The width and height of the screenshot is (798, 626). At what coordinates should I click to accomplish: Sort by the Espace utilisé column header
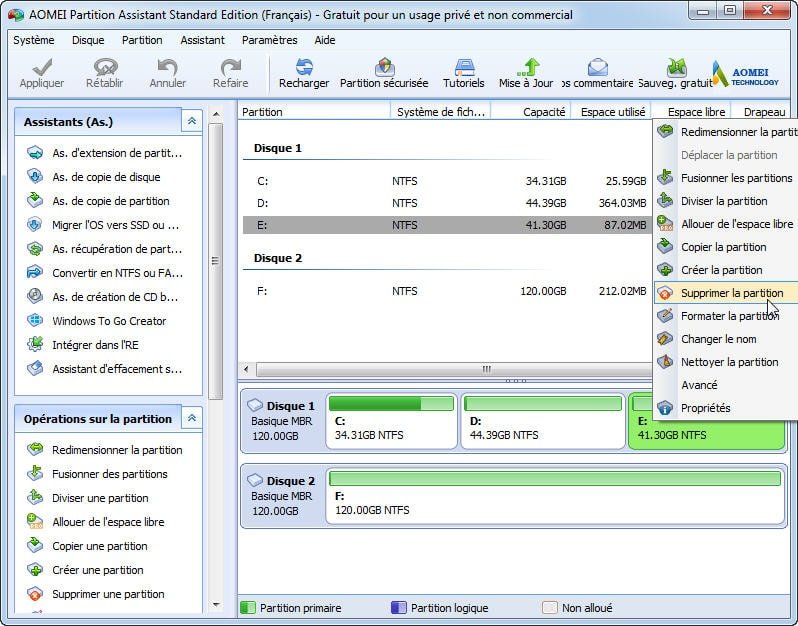(x=611, y=111)
